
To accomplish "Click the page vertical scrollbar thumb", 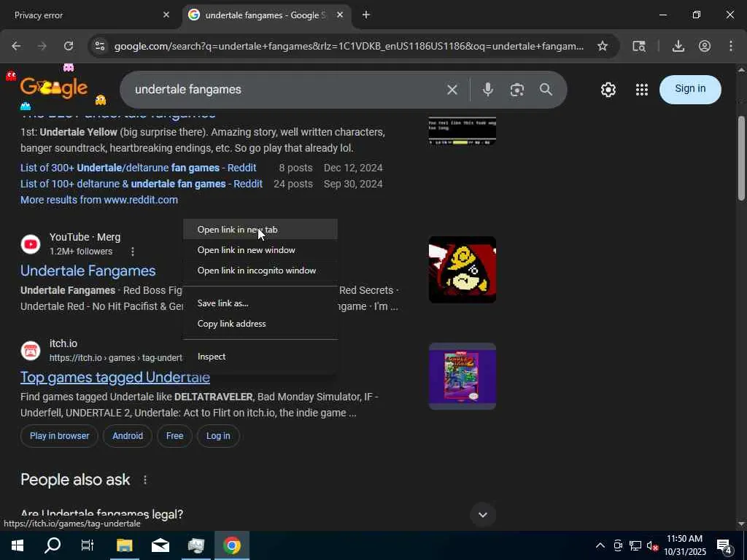I will (x=741, y=158).
